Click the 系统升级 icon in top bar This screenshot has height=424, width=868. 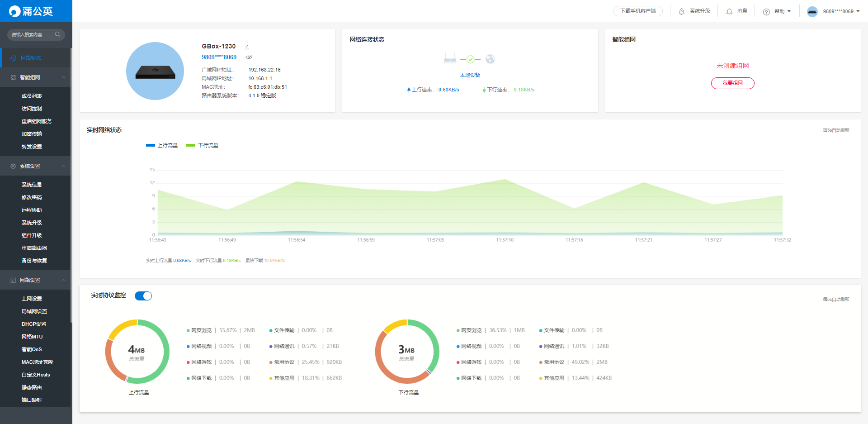pyautogui.click(x=682, y=11)
